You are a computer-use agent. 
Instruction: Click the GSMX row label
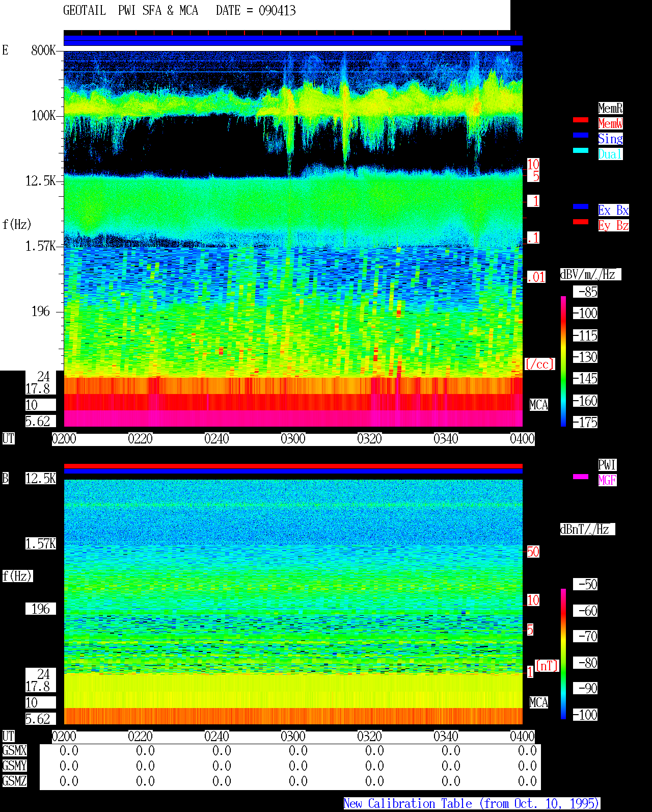point(15,751)
